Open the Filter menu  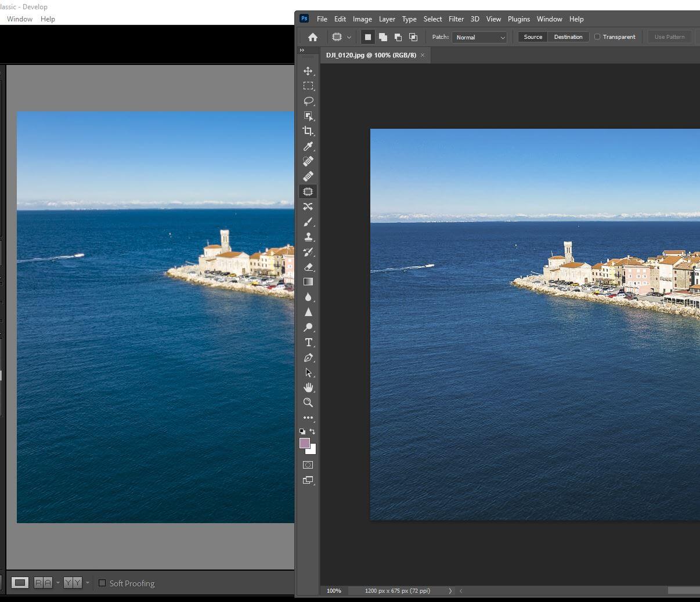coord(456,19)
